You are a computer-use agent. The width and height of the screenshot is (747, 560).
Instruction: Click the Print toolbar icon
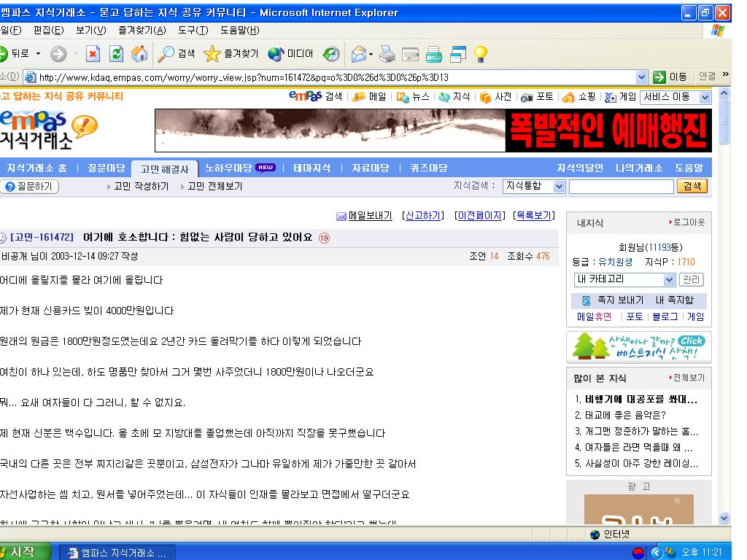387,54
